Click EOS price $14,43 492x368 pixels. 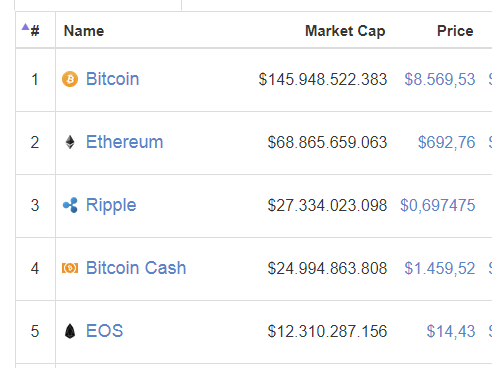point(451,331)
